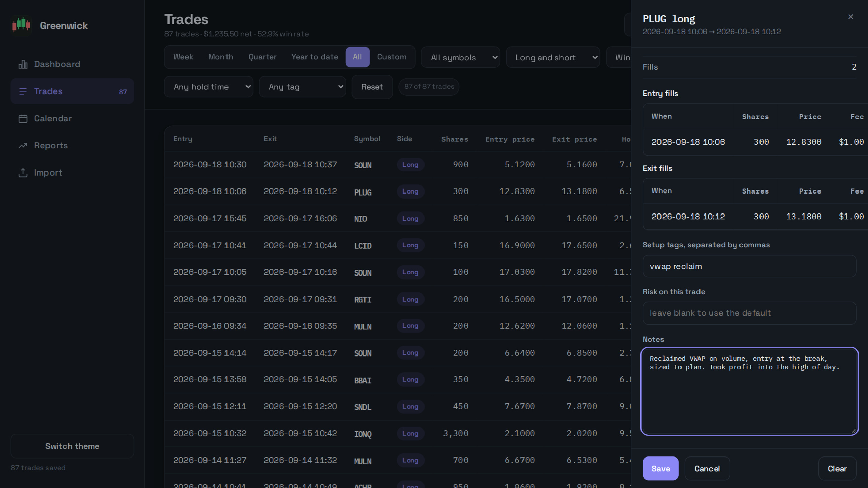Click the Import upload icon

click(x=23, y=172)
